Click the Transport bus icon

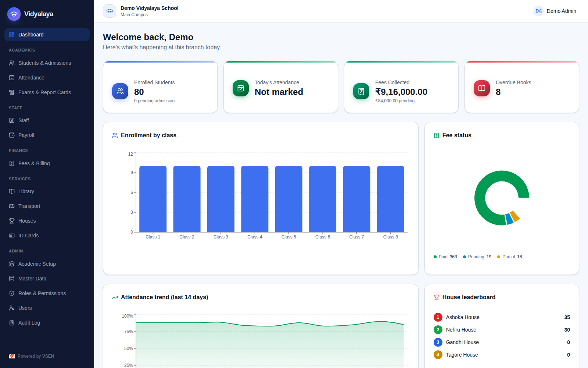12,206
